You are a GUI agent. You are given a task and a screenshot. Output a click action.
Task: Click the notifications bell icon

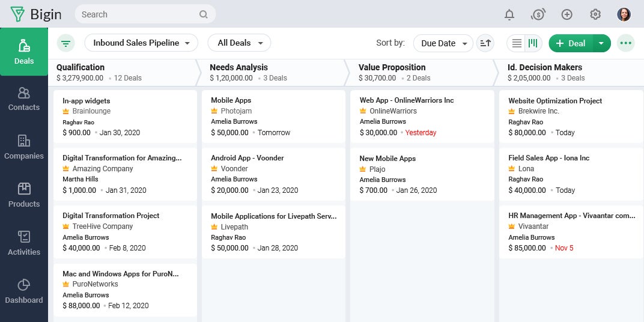(x=509, y=14)
